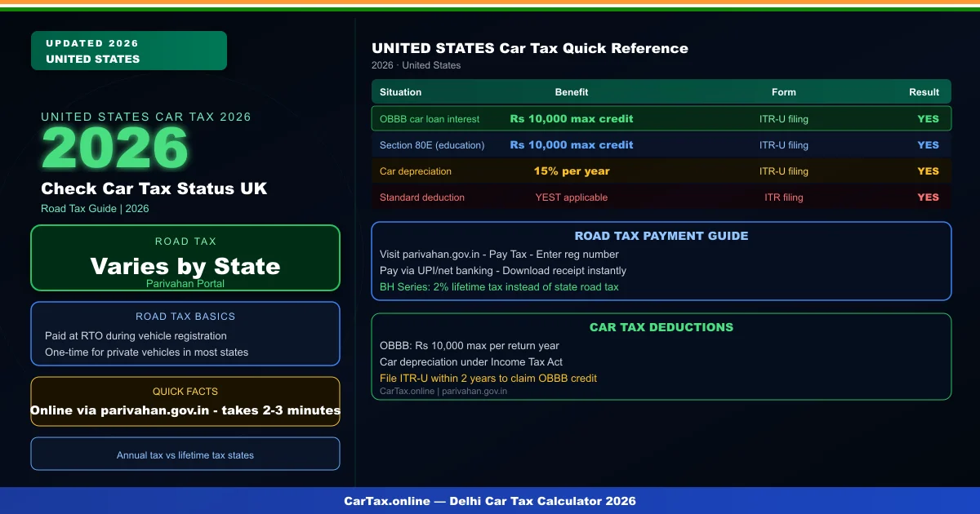Image resolution: width=980 pixels, height=514 pixels.
Task: Click YES result for OBBB car loan
Action: (x=928, y=118)
